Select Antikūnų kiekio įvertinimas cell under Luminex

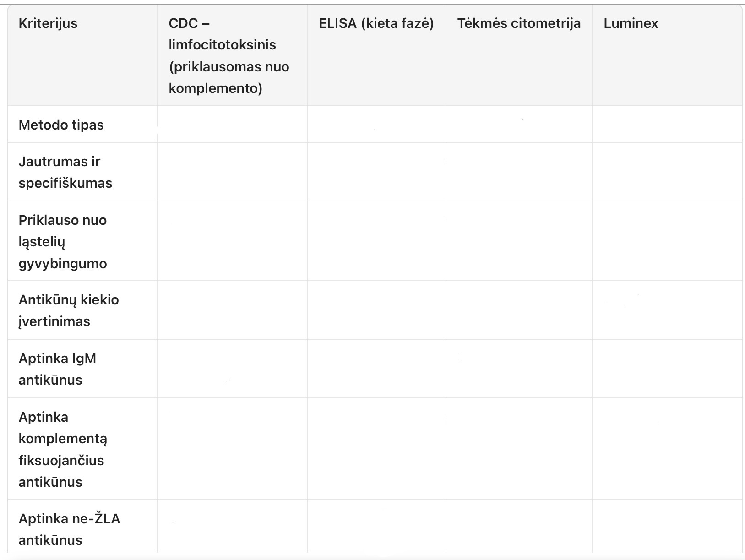[667, 310]
